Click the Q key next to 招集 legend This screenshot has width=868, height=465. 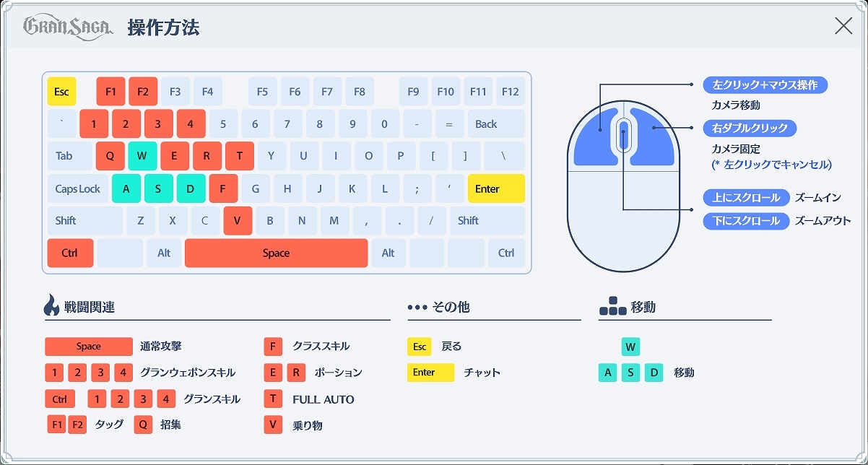(x=143, y=425)
